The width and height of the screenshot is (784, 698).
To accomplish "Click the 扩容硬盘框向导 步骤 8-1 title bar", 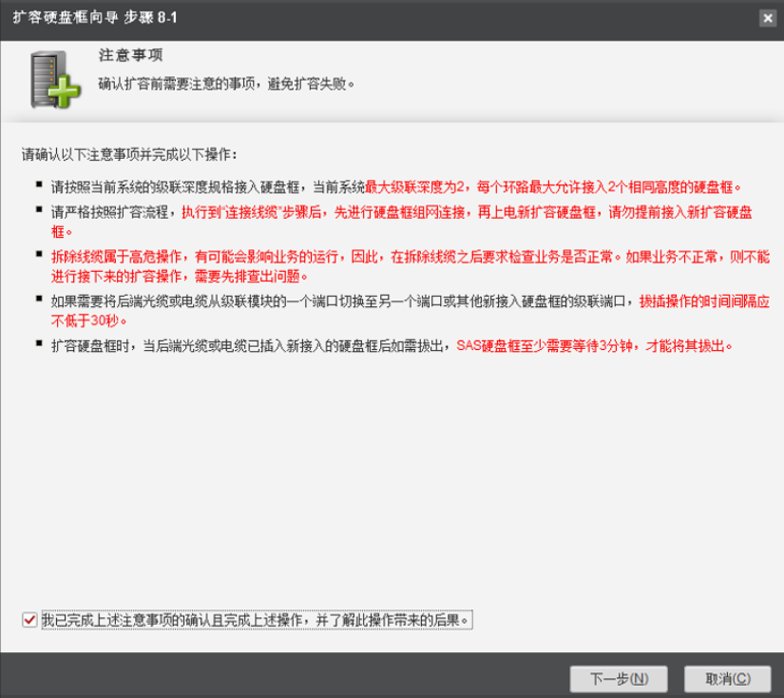I will [95, 17].
